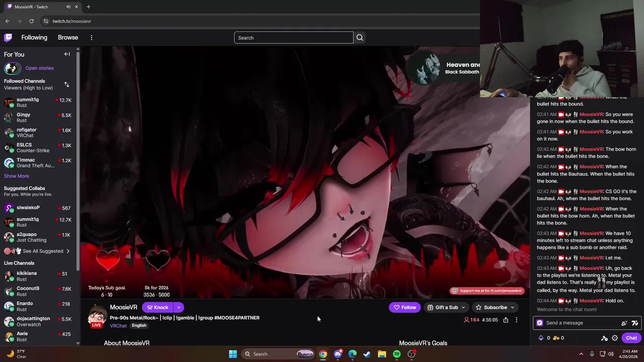The image size is (644, 362).
Task: Open taskbar weather widget 37°F Clear
Action: tap(16, 354)
